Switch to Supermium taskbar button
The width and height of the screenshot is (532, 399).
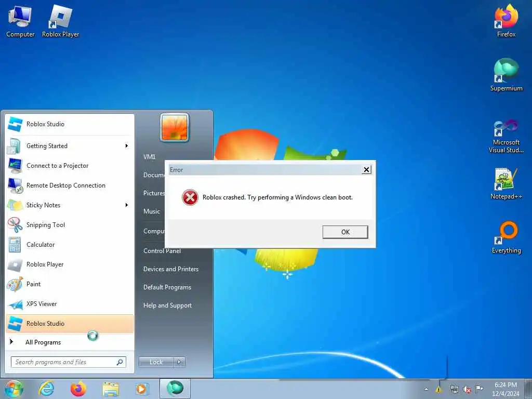click(175, 389)
